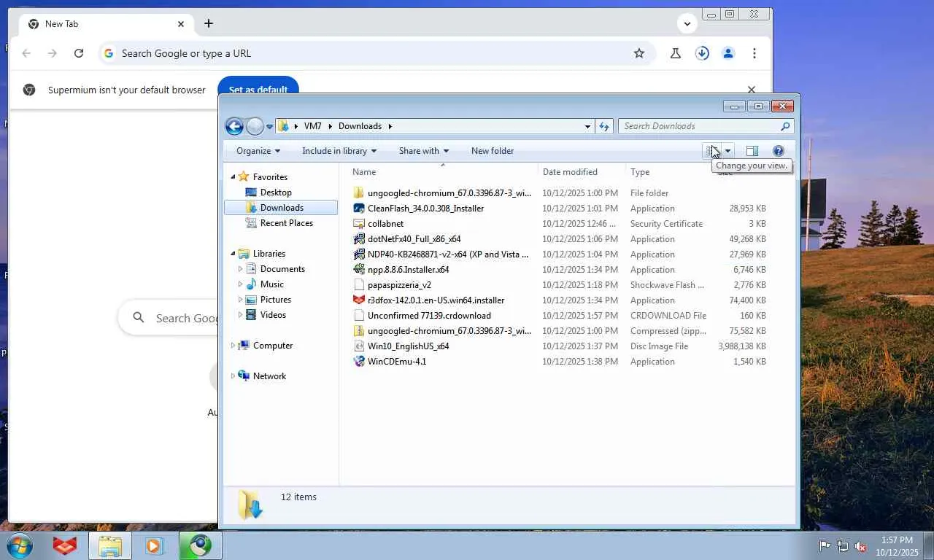Viewport: 934px width, 560px height.
Task: Open the previous locations dropdown in the address bar
Action: (x=587, y=126)
